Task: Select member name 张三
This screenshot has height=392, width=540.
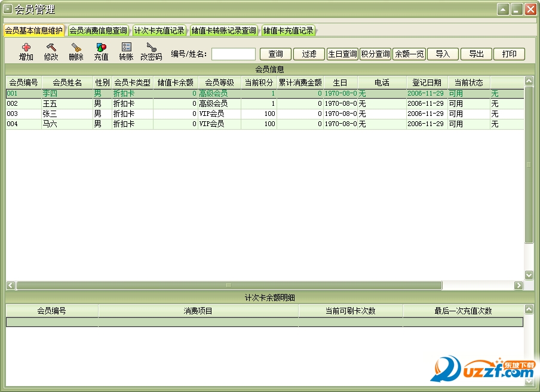Action: (x=50, y=114)
